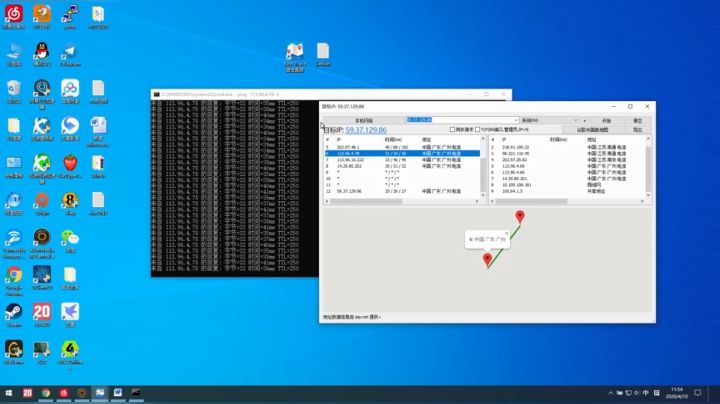720x404 pixels.
Task: Launch the QQ penguin desktop icon
Action: [x=42, y=54]
